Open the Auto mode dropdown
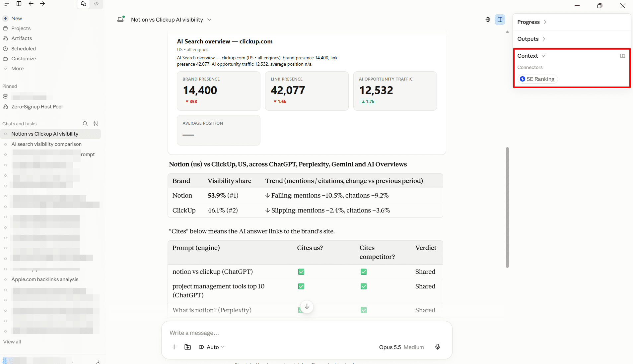 212,347
